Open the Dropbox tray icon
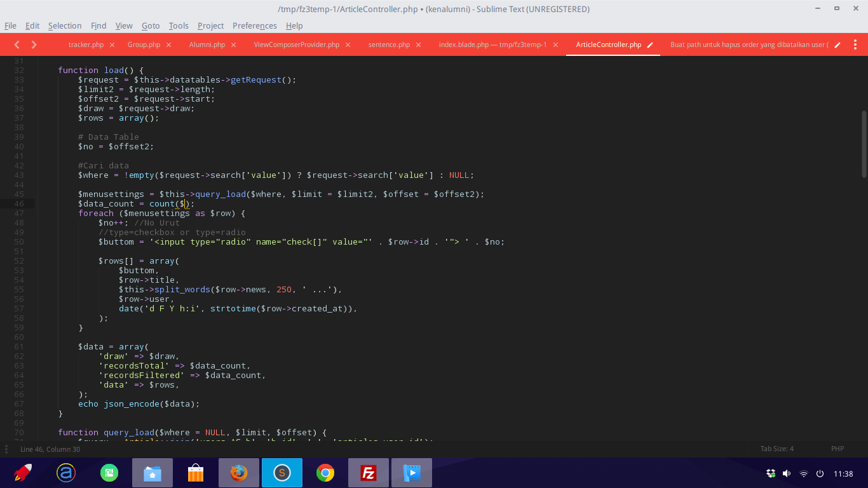The height and width of the screenshot is (488, 868). point(771,473)
